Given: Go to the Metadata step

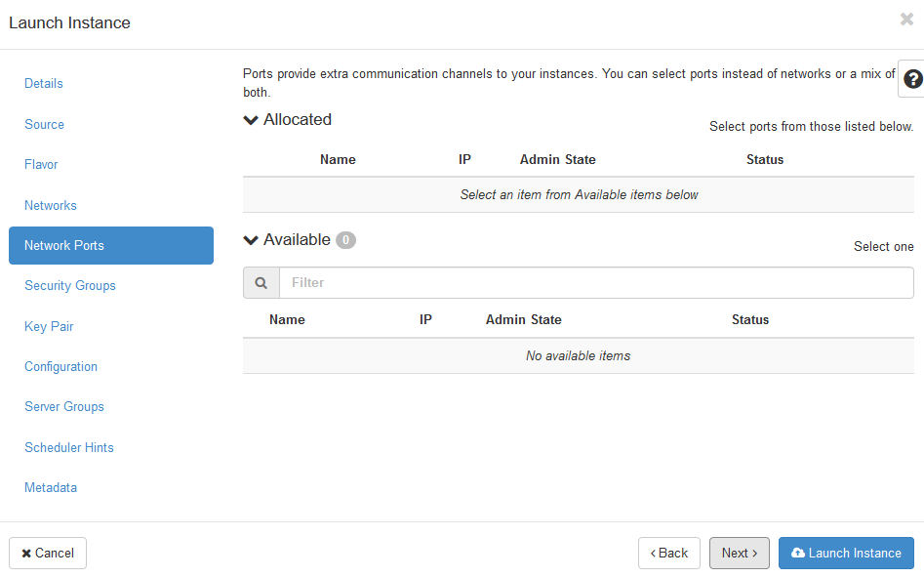Looking at the screenshot, I should pyautogui.click(x=51, y=487).
